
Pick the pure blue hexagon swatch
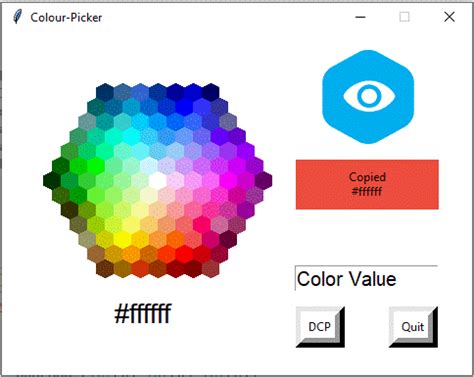(184, 107)
